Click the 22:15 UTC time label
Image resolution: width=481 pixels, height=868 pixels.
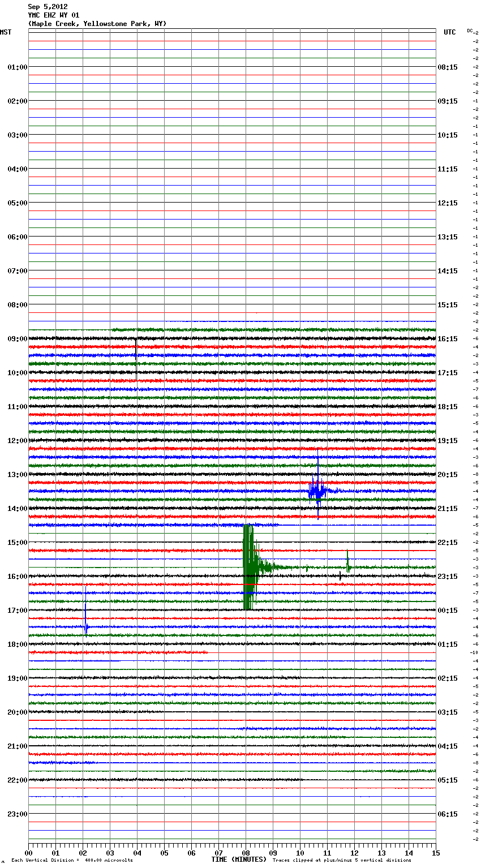[x=448, y=543]
